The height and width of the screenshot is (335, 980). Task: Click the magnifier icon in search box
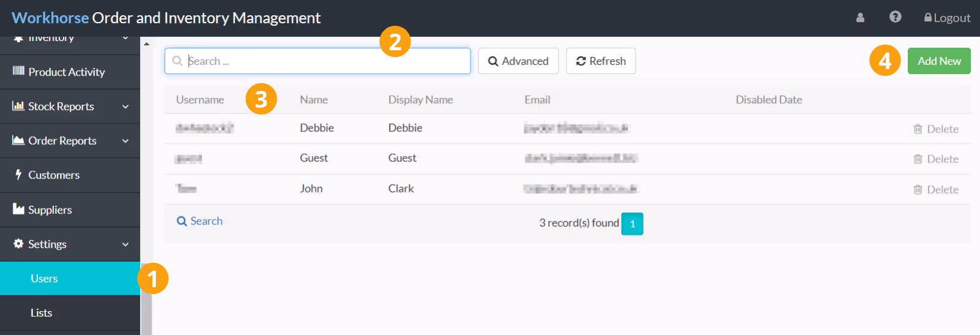[177, 61]
